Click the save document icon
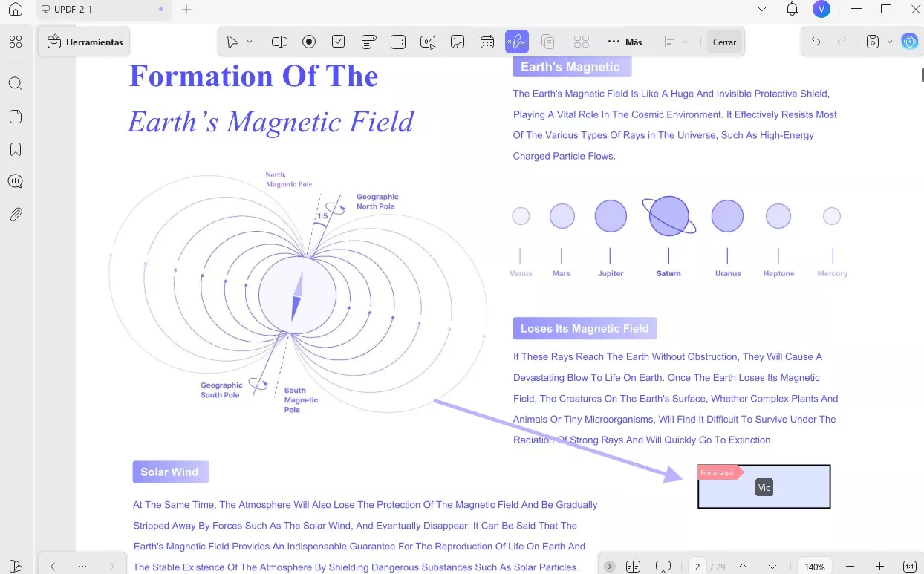 pos(873,42)
